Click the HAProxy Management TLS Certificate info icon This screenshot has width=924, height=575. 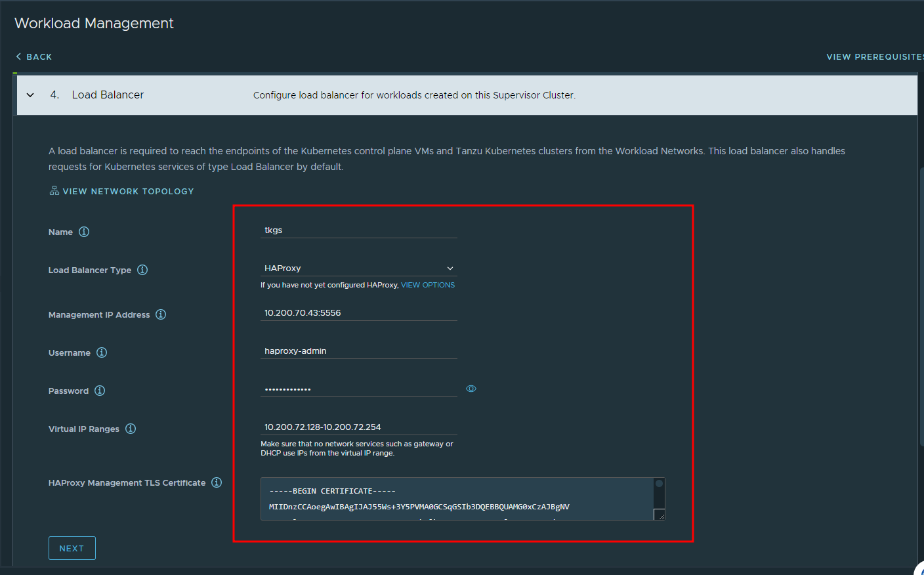[x=217, y=482]
